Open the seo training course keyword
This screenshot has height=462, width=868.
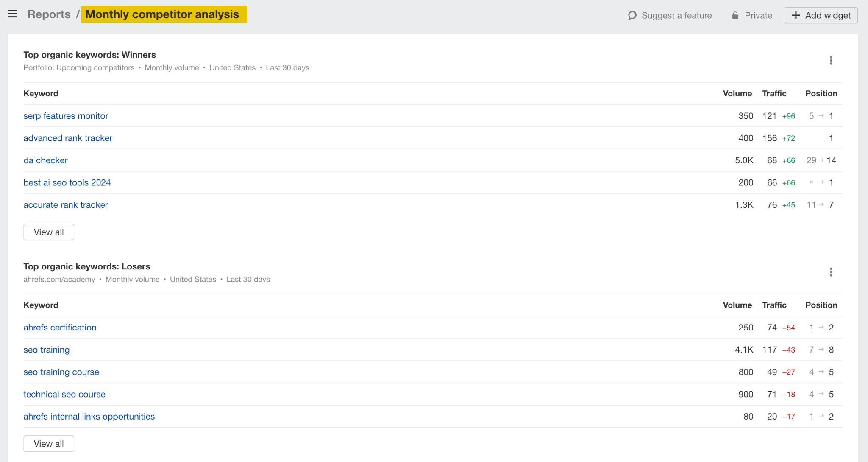coord(61,372)
